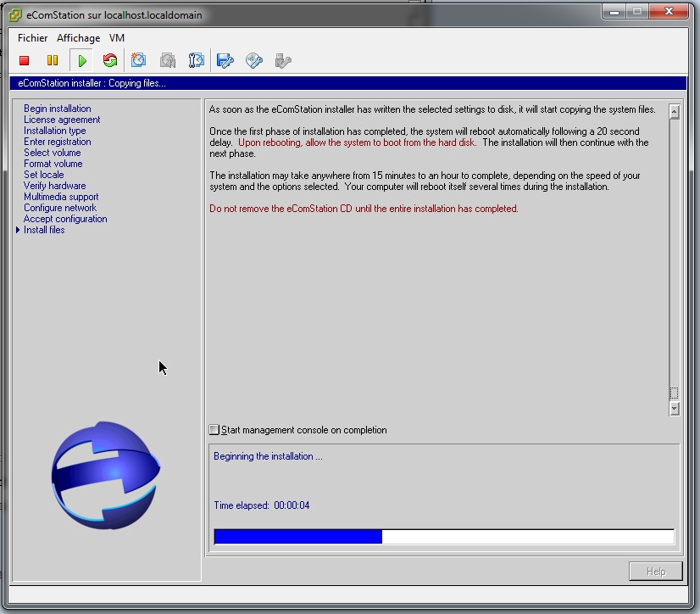Viewport: 700px width, 614px height.
Task: Reset the virtual machine
Action: tap(109, 60)
